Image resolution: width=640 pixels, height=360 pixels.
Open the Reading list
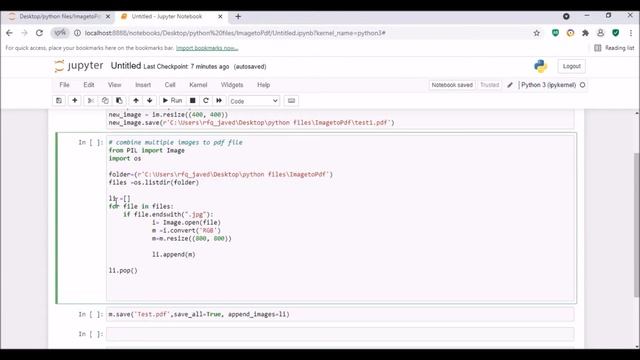point(614,48)
